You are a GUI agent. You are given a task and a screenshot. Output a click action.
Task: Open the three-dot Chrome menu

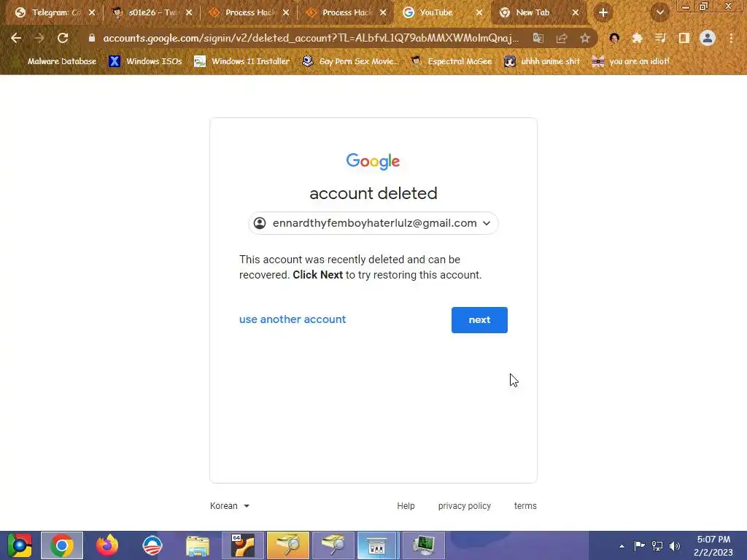(731, 38)
